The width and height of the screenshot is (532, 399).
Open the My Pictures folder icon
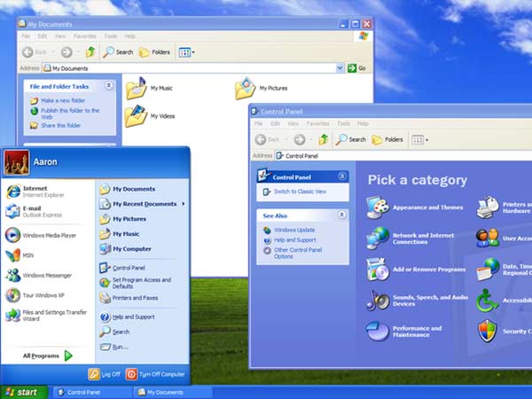245,88
